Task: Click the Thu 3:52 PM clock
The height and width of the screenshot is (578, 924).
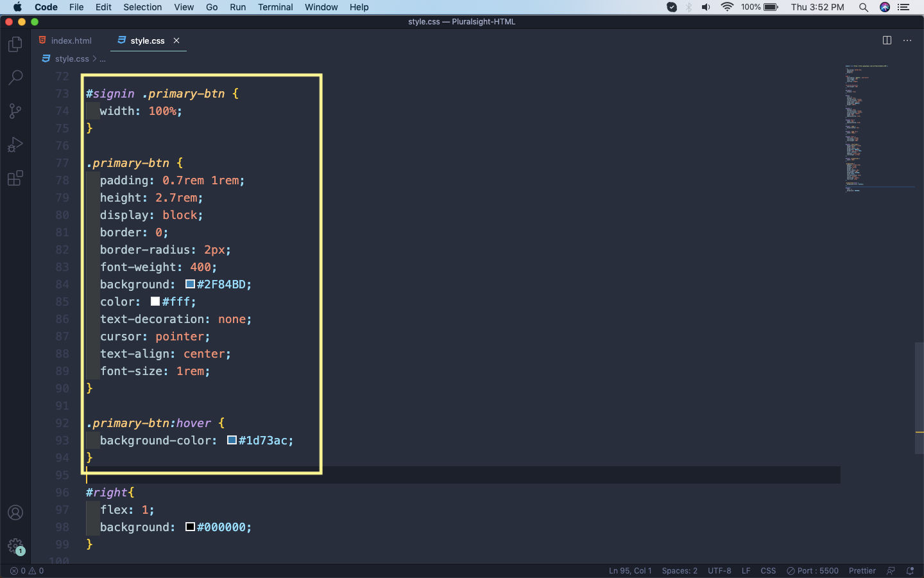Action: click(817, 7)
